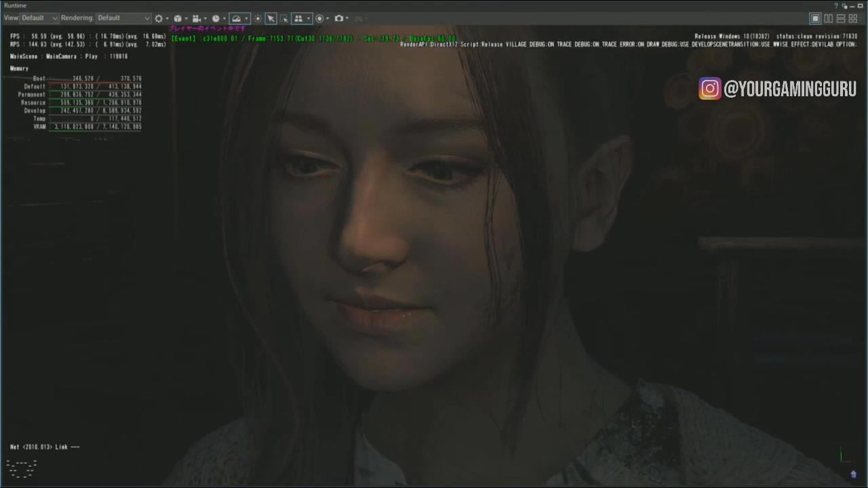Click the cube object icon

pos(178,18)
